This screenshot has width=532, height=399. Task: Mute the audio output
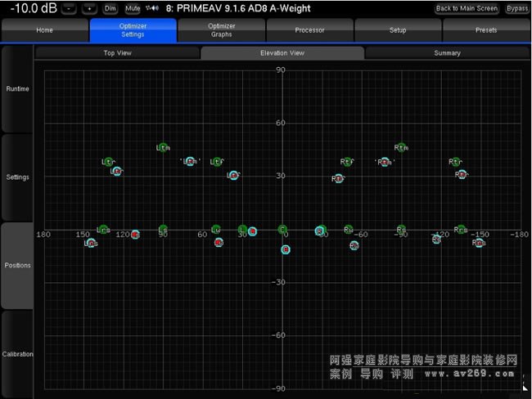click(133, 8)
